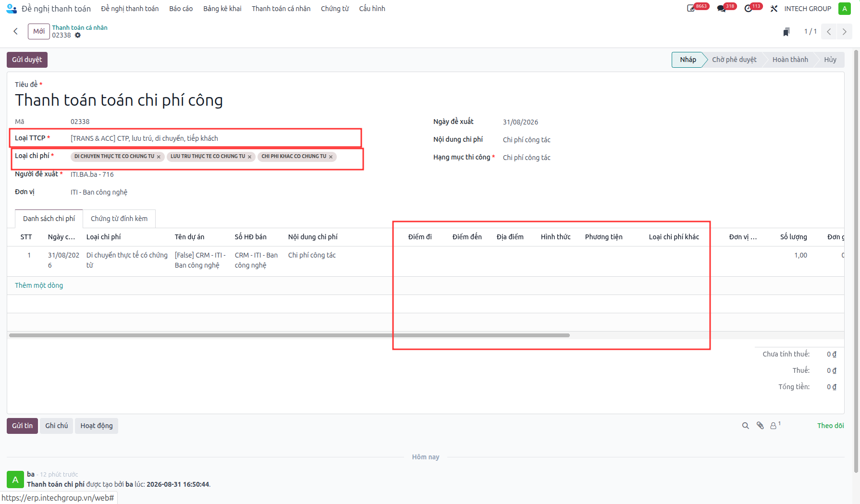Attach files with the paperclip icon
Image resolution: width=860 pixels, height=504 pixels.
pyautogui.click(x=760, y=426)
